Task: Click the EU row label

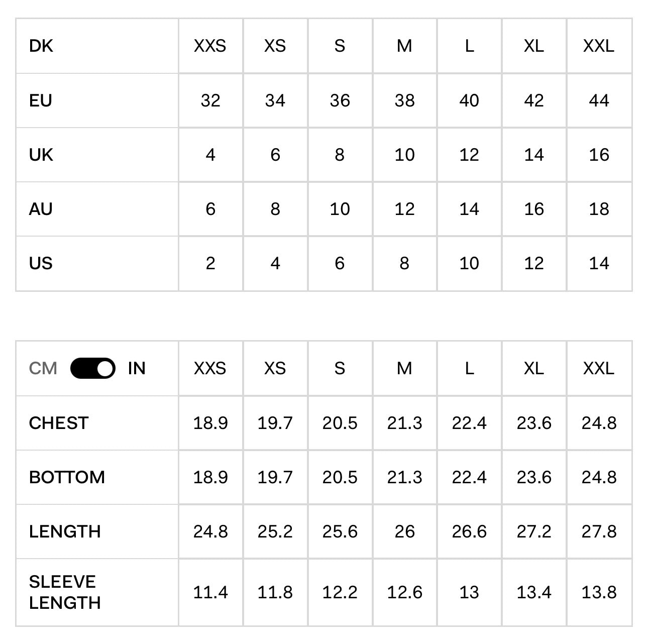Action: pos(41,100)
